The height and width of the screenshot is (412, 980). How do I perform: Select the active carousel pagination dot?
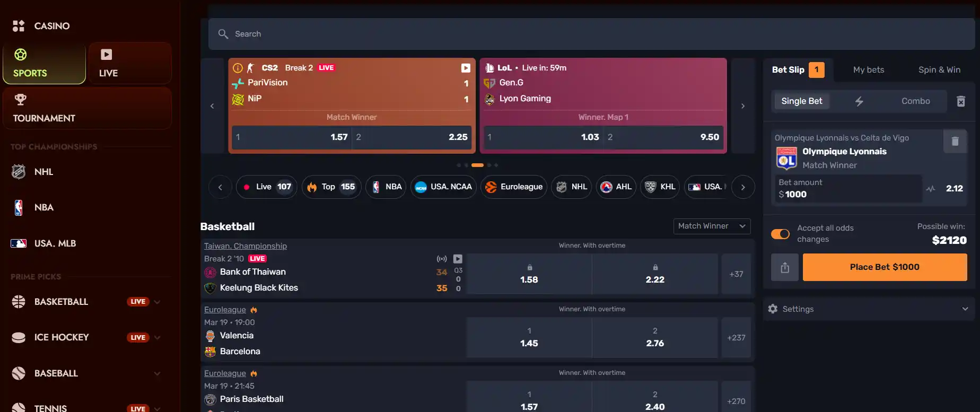coord(477,165)
